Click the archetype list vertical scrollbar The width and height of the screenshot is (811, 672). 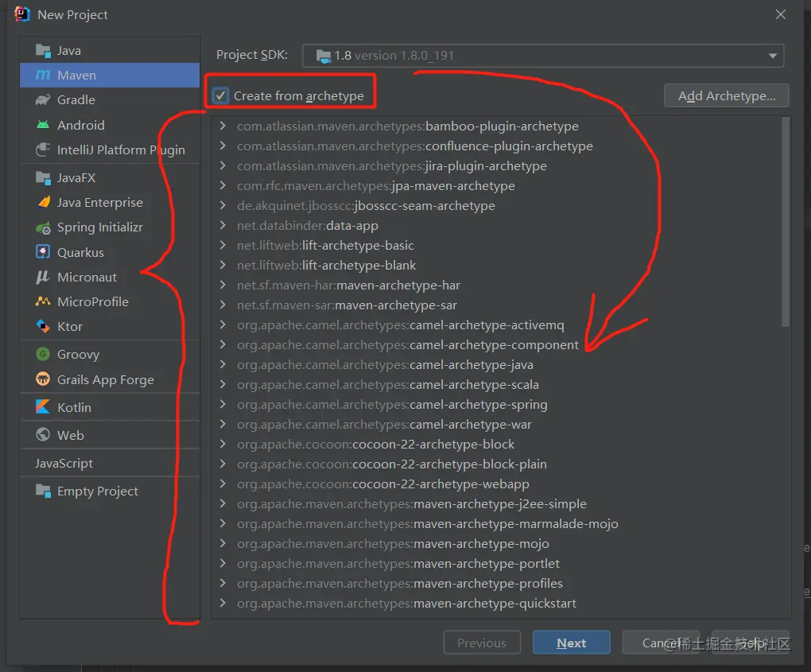(x=786, y=223)
